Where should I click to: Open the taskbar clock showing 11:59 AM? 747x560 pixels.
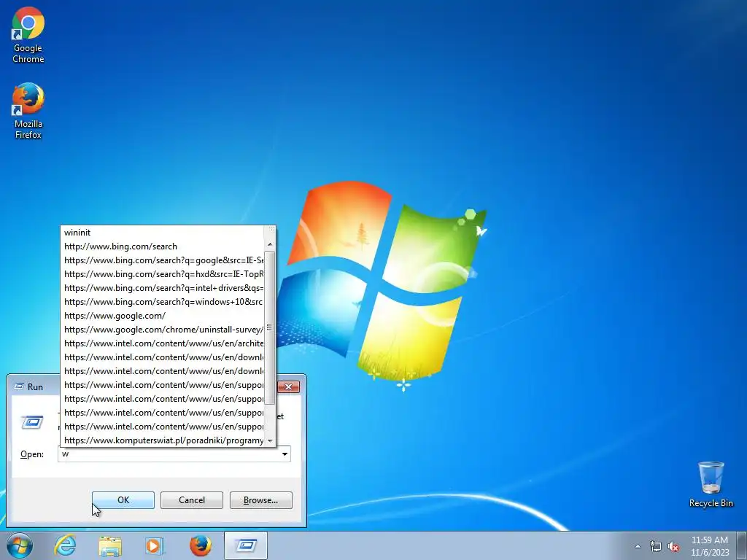coord(710,546)
